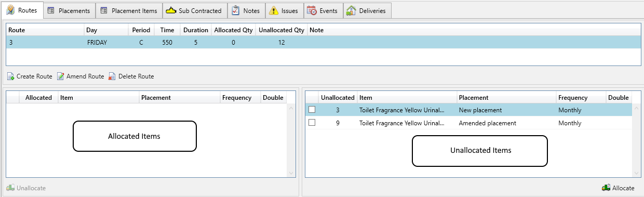Tick the New placement item checkbox

pos(312,110)
